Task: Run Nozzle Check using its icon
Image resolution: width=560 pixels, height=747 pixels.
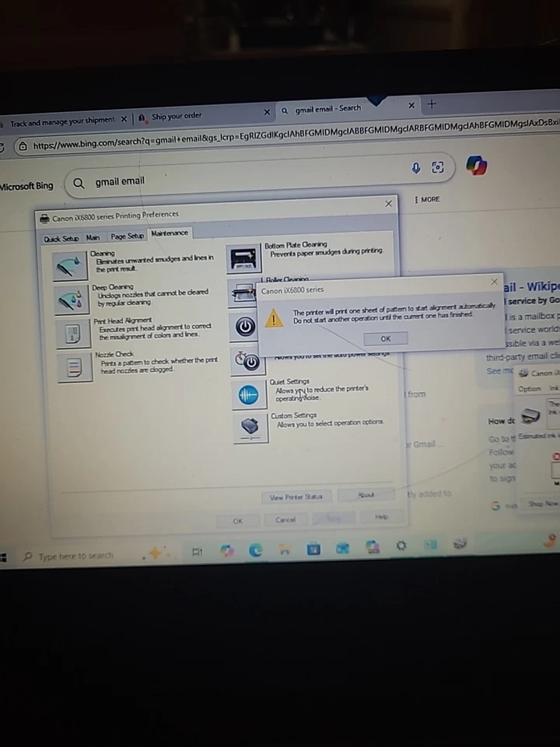Action: [x=75, y=366]
